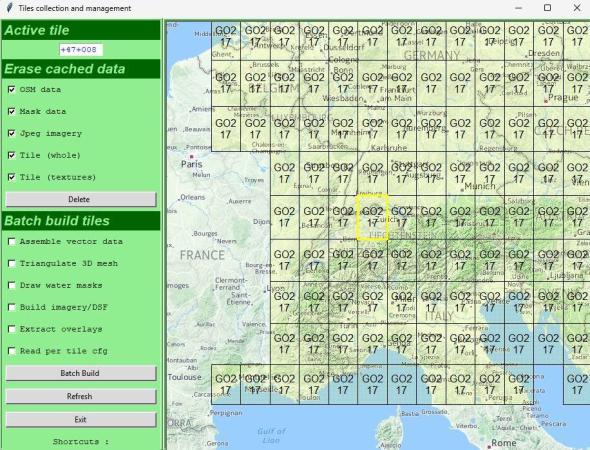Enable Assemble vector data option
590x450 pixels.
(x=12, y=242)
